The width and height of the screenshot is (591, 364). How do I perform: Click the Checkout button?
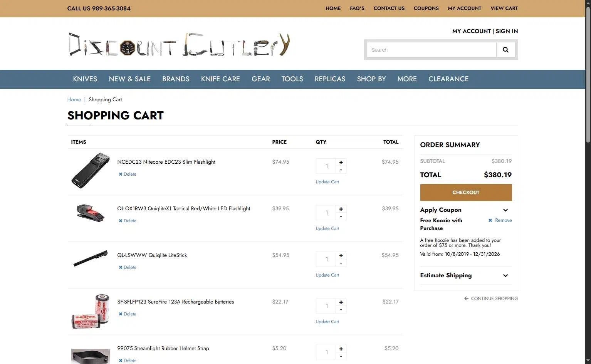click(466, 193)
